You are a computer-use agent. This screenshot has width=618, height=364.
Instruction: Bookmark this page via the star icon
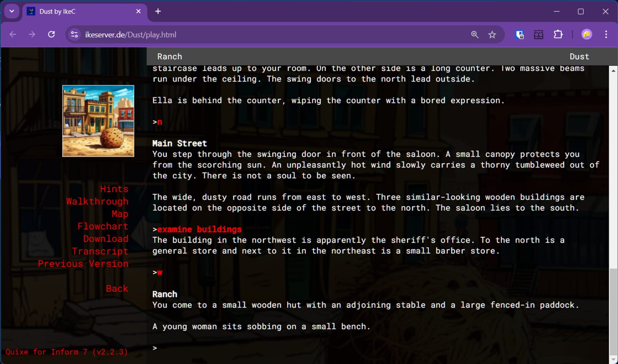(x=492, y=34)
